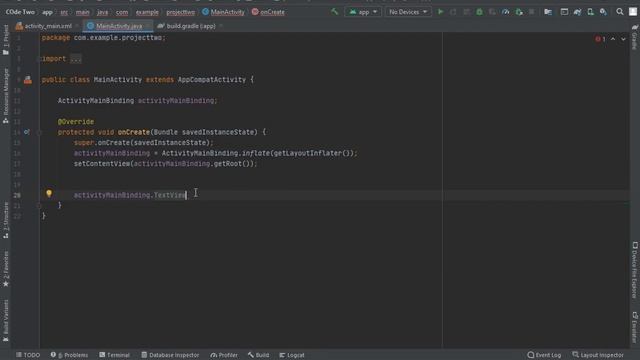Open the Resource Manager sidebar tab
This screenshot has height=360, width=640.
tap(5, 95)
